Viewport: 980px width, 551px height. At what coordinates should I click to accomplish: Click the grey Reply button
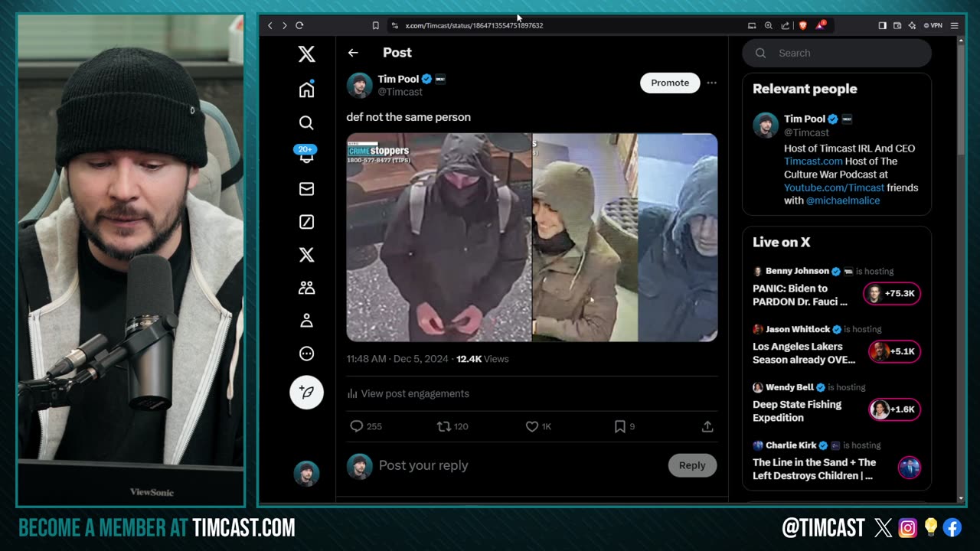[x=692, y=465]
